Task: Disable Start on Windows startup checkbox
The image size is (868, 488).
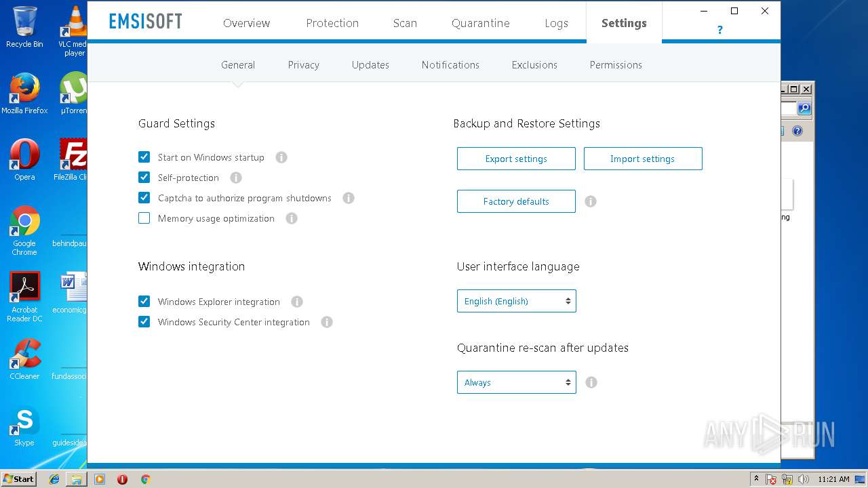Action: click(x=144, y=157)
